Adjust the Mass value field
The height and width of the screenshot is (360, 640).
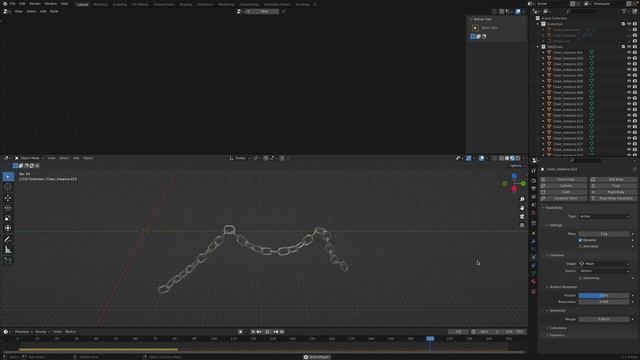coord(604,234)
